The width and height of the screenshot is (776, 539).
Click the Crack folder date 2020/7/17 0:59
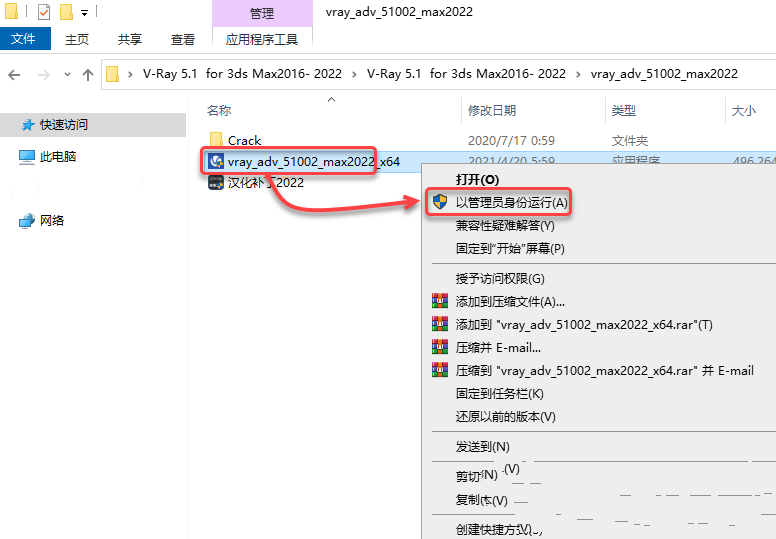click(511, 141)
